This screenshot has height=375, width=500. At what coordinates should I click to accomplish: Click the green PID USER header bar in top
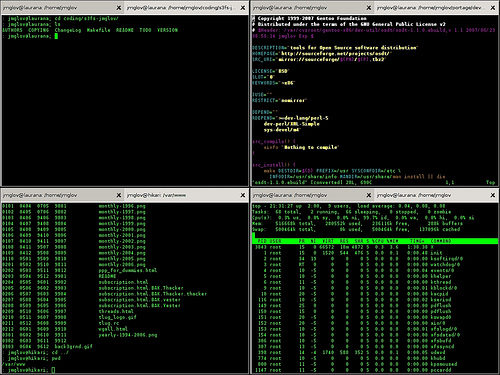(375, 241)
